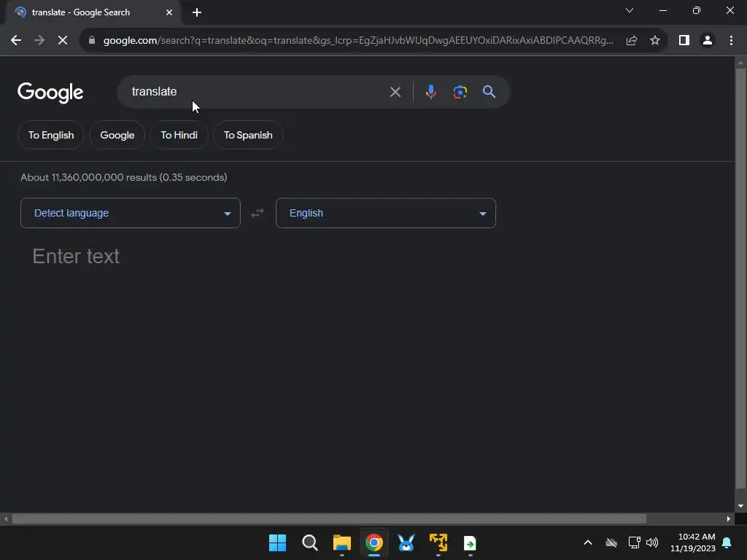This screenshot has width=747, height=560.
Task: Start voice search with microphone
Action: tap(430, 92)
